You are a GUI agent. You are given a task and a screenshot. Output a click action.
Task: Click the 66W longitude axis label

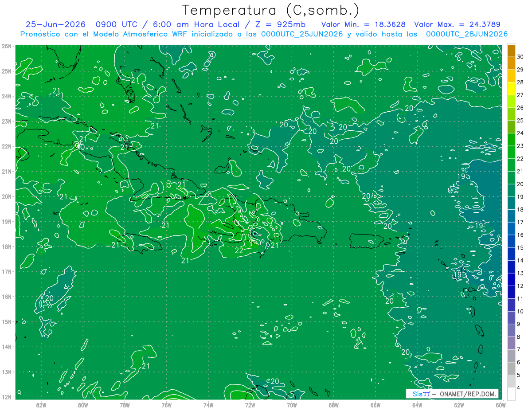(x=375, y=405)
